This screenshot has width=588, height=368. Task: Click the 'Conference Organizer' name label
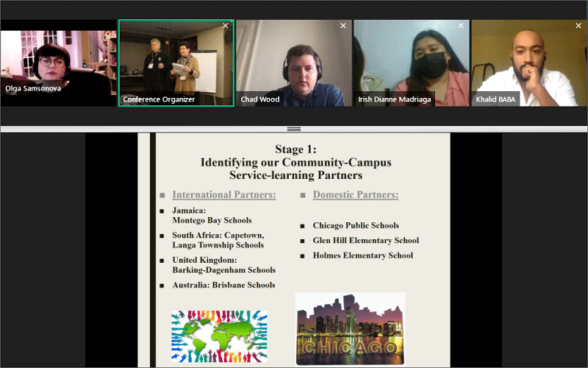(159, 99)
